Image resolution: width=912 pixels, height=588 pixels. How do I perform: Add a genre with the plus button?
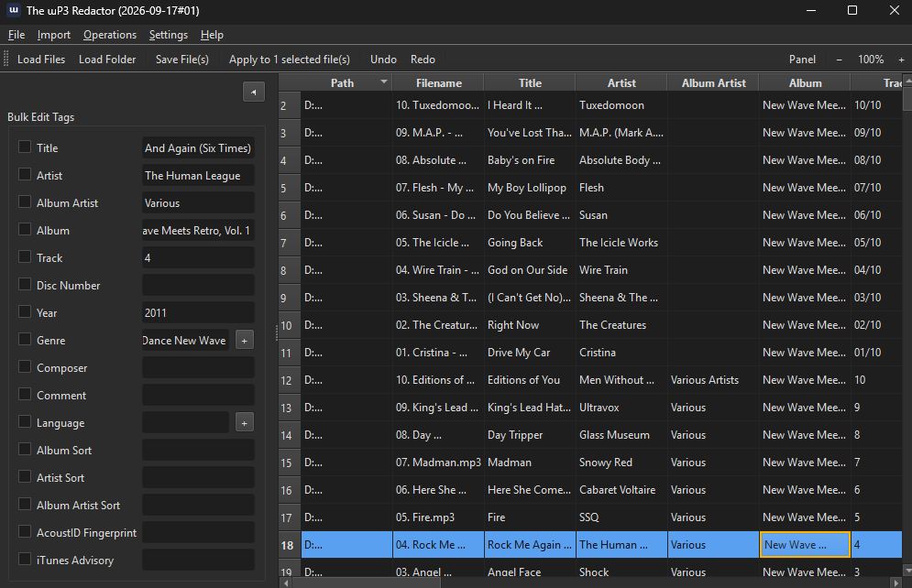245,341
